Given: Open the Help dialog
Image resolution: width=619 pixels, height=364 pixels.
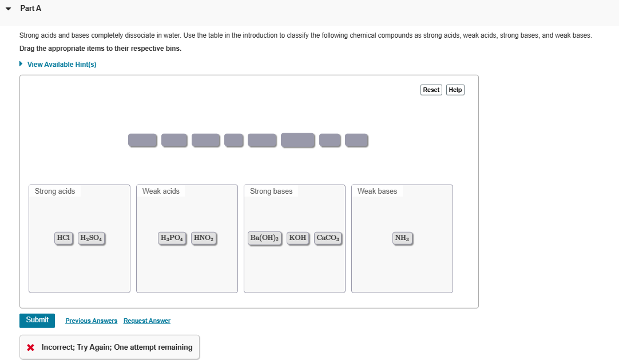Looking at the screenshot, I should [455, 90].
